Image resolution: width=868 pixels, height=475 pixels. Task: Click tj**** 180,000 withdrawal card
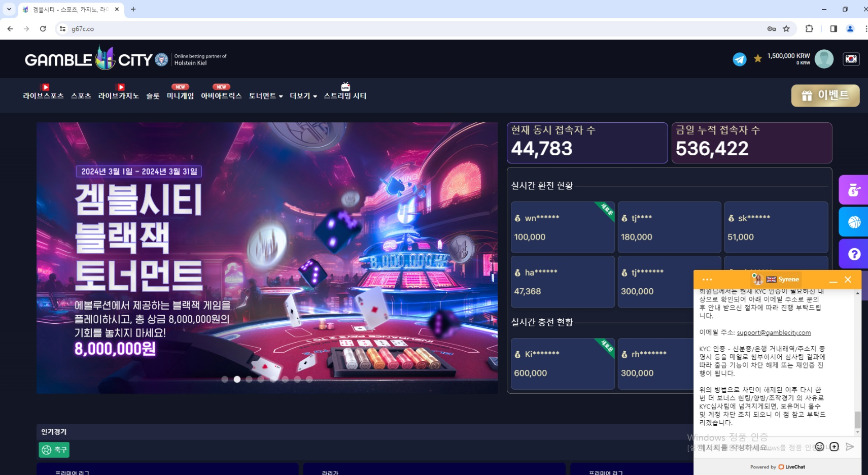tap(669, 227)
